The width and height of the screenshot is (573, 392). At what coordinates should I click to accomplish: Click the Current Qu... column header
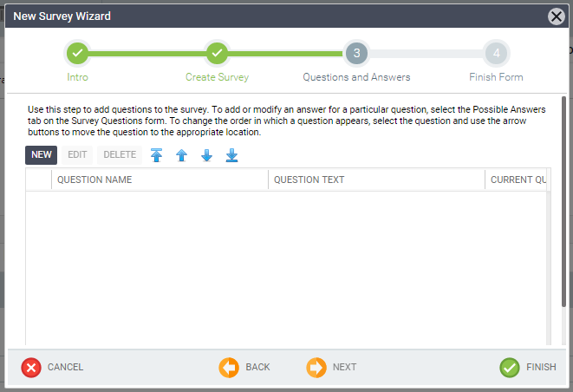[518, 180]
